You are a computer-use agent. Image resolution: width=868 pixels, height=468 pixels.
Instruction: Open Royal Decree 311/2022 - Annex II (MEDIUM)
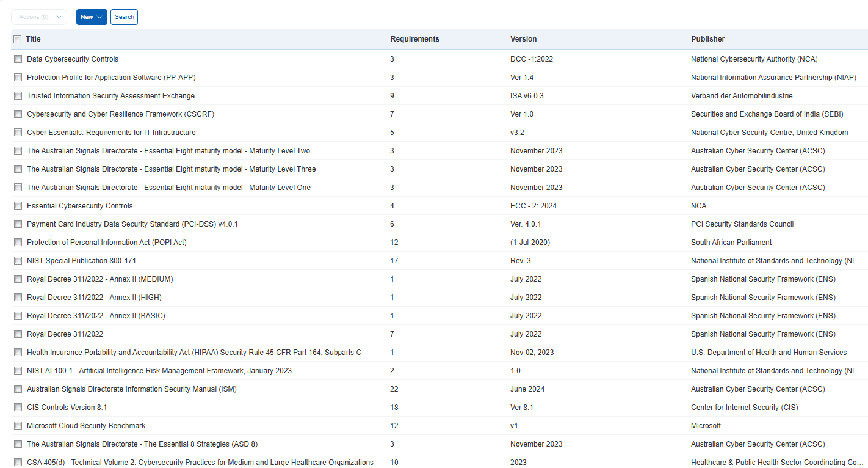(100, 279)
